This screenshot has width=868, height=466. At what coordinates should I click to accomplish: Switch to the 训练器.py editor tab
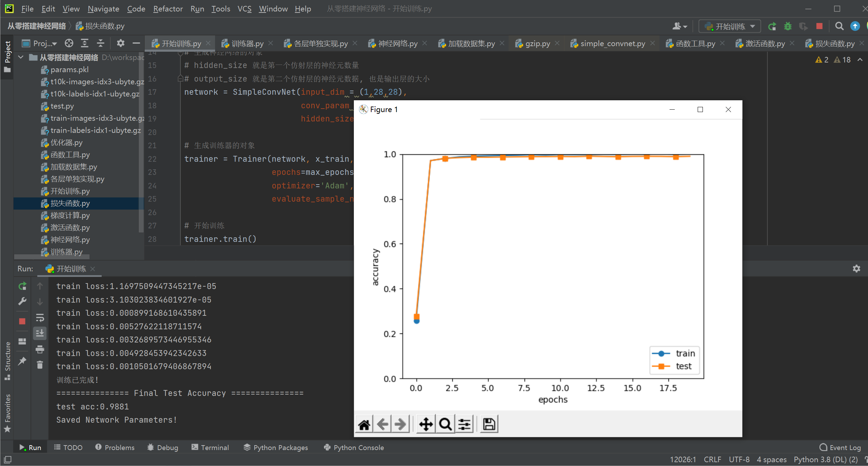(247, 43)
